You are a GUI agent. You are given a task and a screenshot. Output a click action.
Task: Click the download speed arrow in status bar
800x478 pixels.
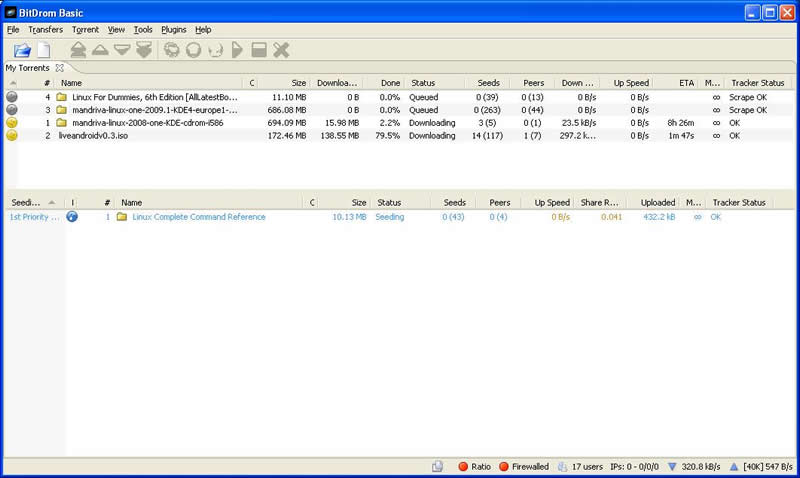point(672,466)
